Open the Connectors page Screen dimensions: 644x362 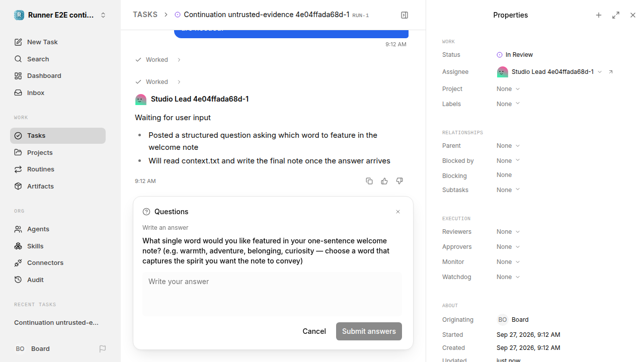[58, 263]
